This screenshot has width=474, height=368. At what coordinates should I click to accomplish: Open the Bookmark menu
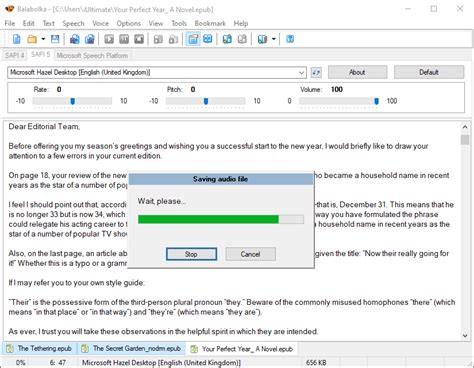(210, 24)
